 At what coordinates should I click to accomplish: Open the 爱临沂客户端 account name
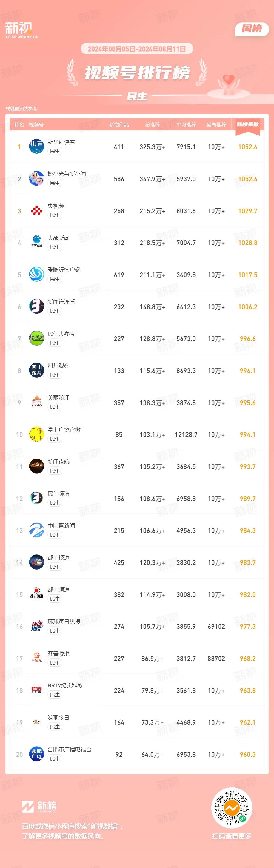(64, 270)
